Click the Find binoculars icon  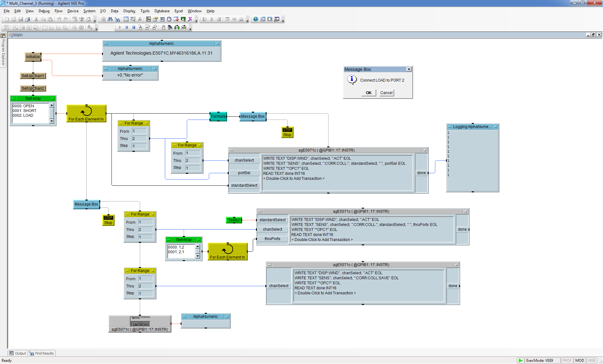pos(110,19)
